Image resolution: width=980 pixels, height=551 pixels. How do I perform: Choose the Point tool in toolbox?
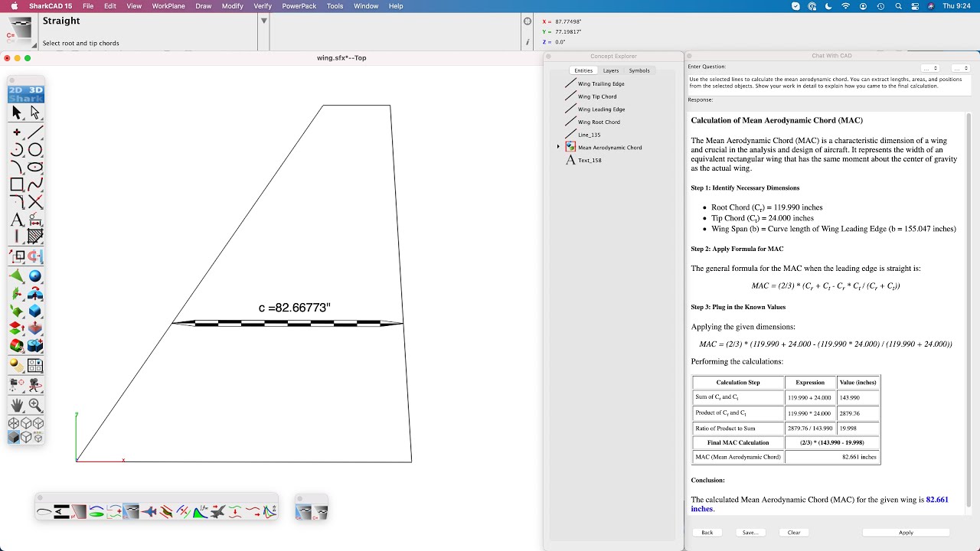click(x=17, y=132)
